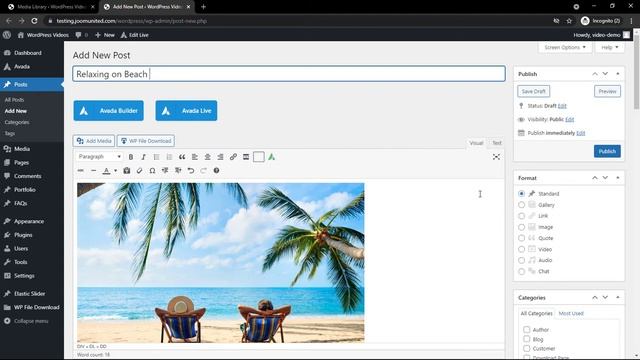The height and width of the screenshot is (360, 640).
Task: Select the Quote post format
Action: pyautogui.click(x=521, y=238)
